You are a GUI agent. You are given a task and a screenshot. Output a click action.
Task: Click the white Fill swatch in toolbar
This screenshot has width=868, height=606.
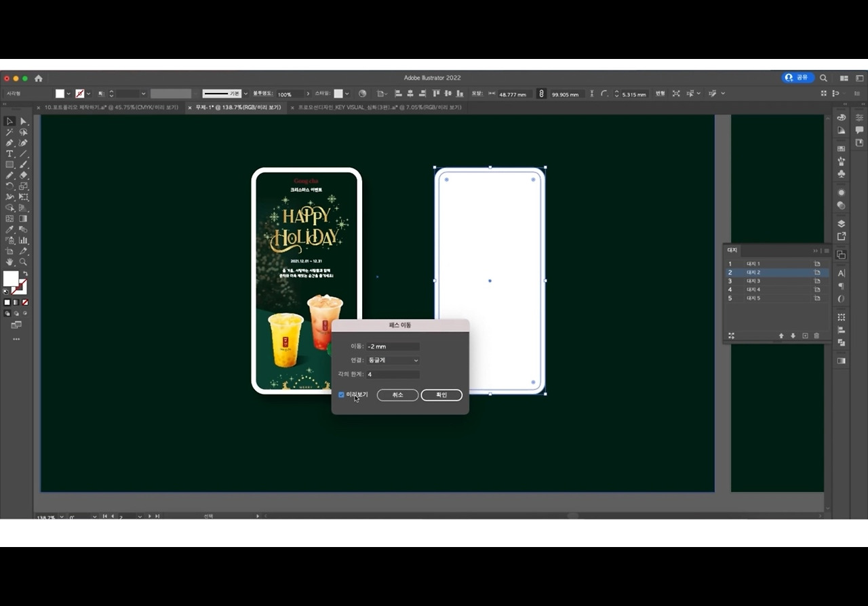[x=10, y=278]
